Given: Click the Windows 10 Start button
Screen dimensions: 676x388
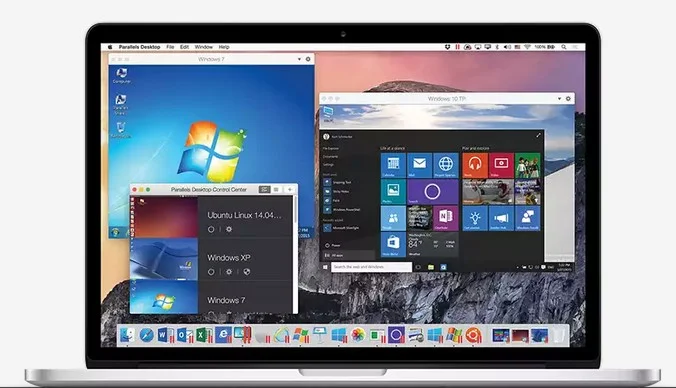Looking at the screenshot, I should 325,267.
